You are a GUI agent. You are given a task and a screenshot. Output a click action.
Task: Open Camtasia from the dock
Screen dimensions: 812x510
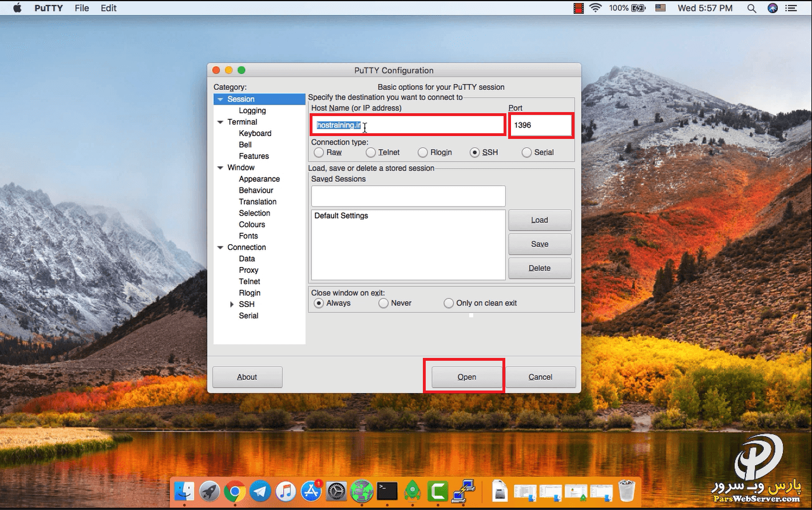pyautogui.click(x=438, y=491)
